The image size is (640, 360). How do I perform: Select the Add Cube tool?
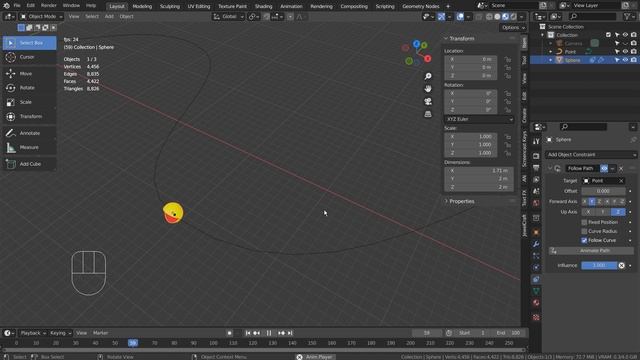(29, 164)
